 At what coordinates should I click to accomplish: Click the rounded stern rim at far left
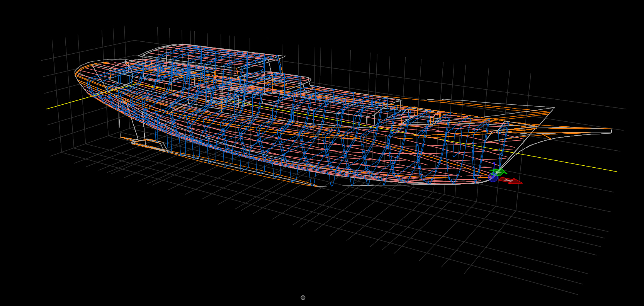coord(76,73)
